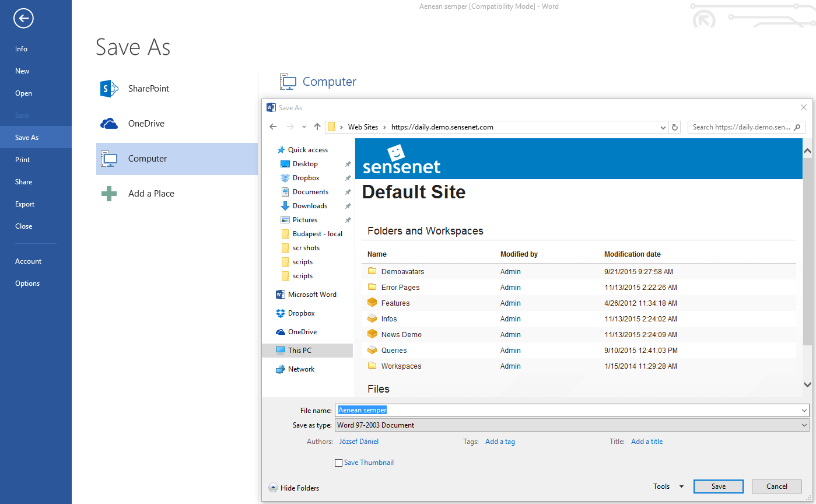Click Close in the backstage menu
Image resolution: width=816 pixels, height=504 pixels.
click(36, 226)
